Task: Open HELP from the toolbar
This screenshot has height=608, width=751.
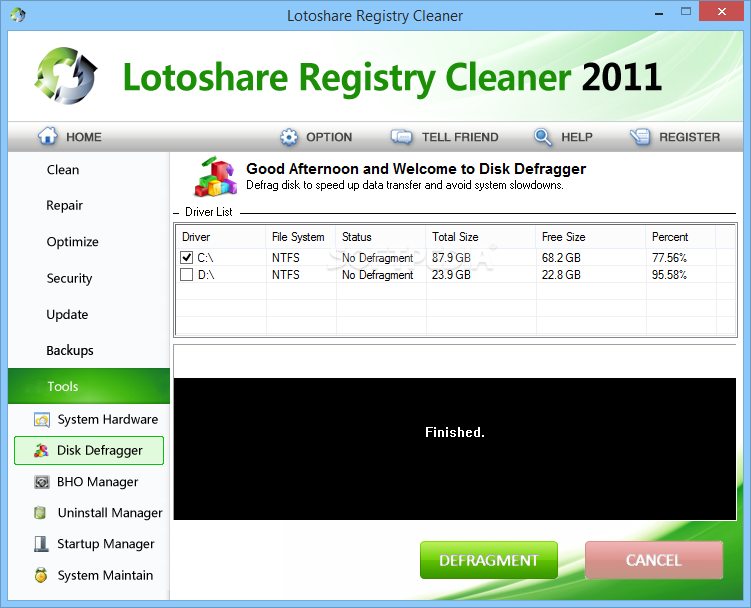Action: coord(577,137)
